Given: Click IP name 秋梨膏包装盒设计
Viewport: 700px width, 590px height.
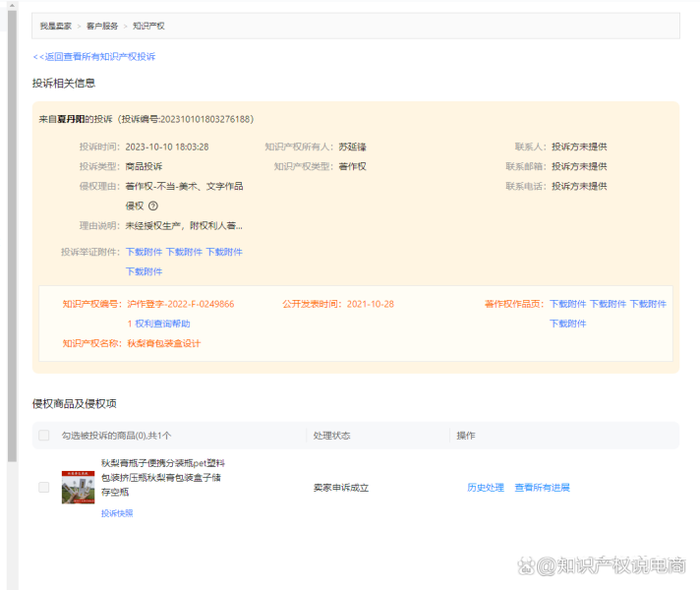Looking at the screenshot, I should click(x=164, y=343).
